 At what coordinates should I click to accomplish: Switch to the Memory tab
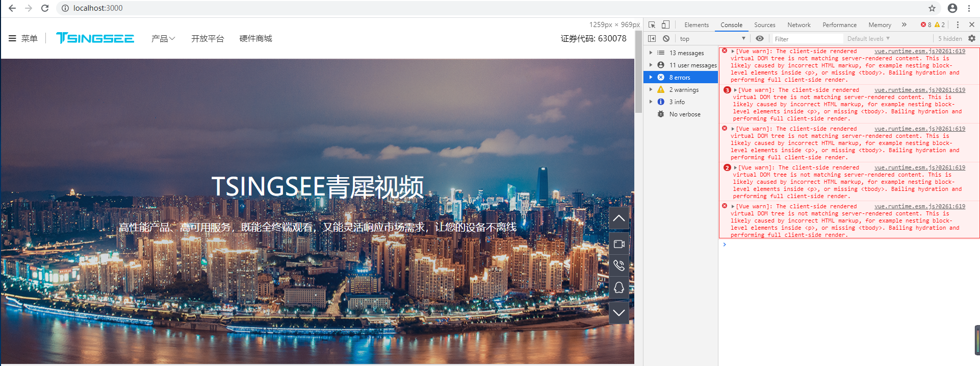click(x=880, y=25)
